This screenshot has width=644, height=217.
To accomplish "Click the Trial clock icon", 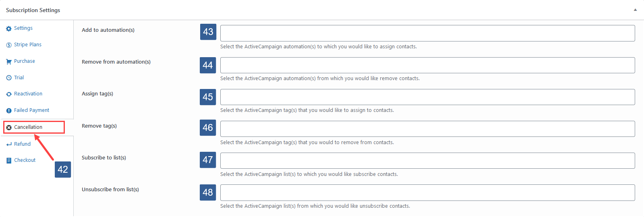I will coord(9,78).
